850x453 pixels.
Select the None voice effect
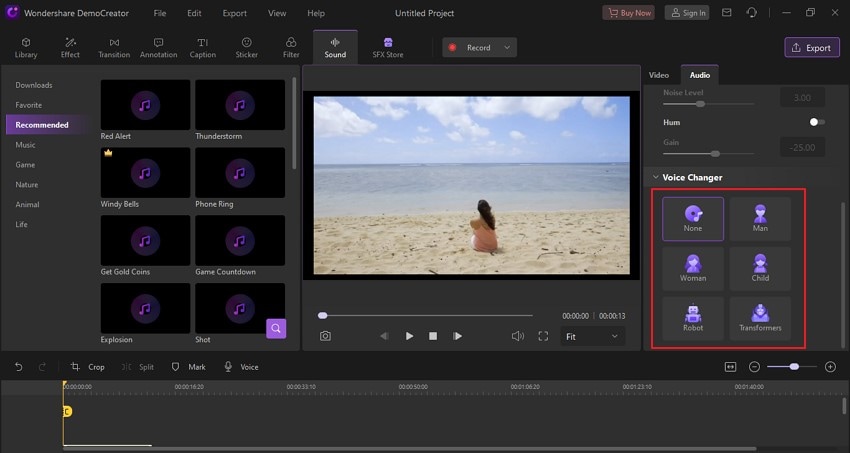693,219
